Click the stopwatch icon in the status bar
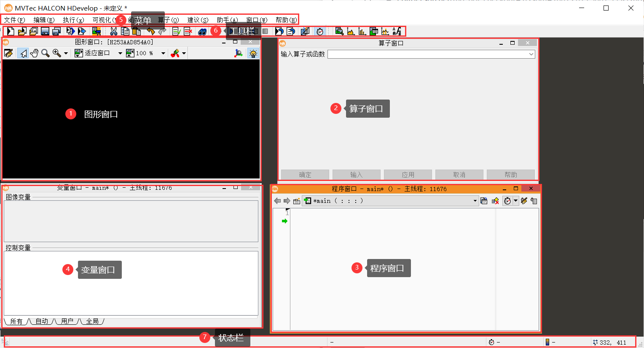Image resolution: width=644 pixels, height=348 pixels. tap(491, 342)
